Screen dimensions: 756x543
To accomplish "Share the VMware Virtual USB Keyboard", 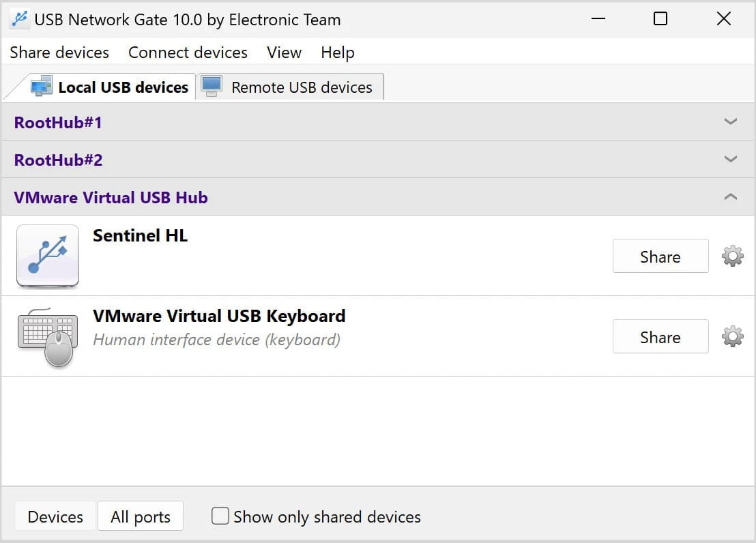I will tap(660, 337).
